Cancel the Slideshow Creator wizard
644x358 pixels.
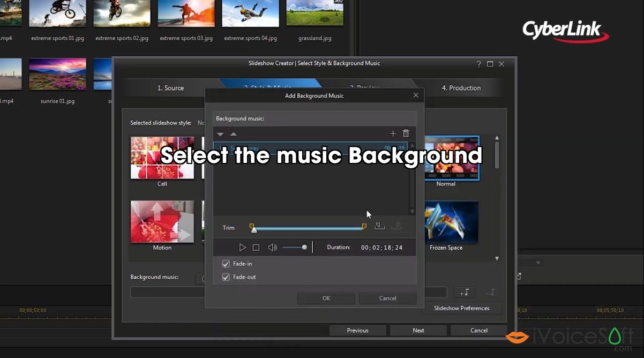click(479, 331)
